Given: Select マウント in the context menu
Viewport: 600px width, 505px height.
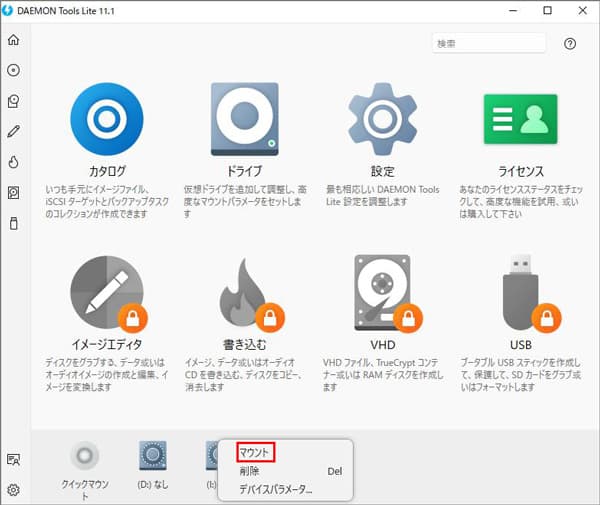Looking at the screenshot, I should (x=256, y=453).
